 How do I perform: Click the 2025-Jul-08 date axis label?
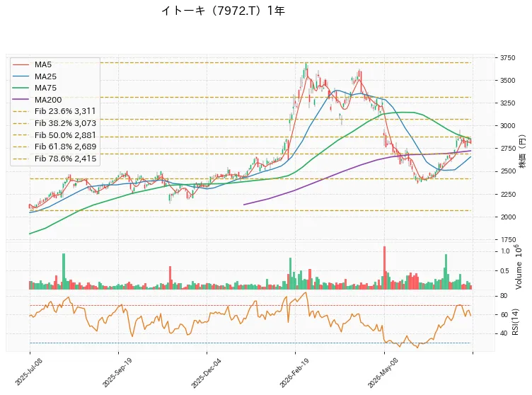[x=28, y=372]
